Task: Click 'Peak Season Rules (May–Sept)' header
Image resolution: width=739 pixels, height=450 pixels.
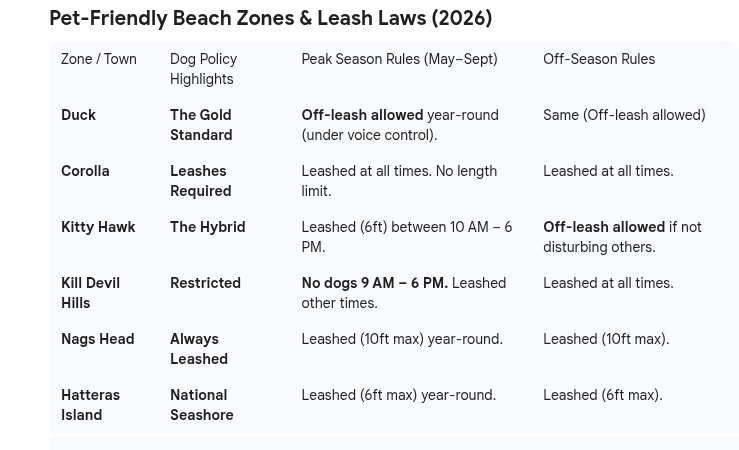Action: [x=400, y=59]
